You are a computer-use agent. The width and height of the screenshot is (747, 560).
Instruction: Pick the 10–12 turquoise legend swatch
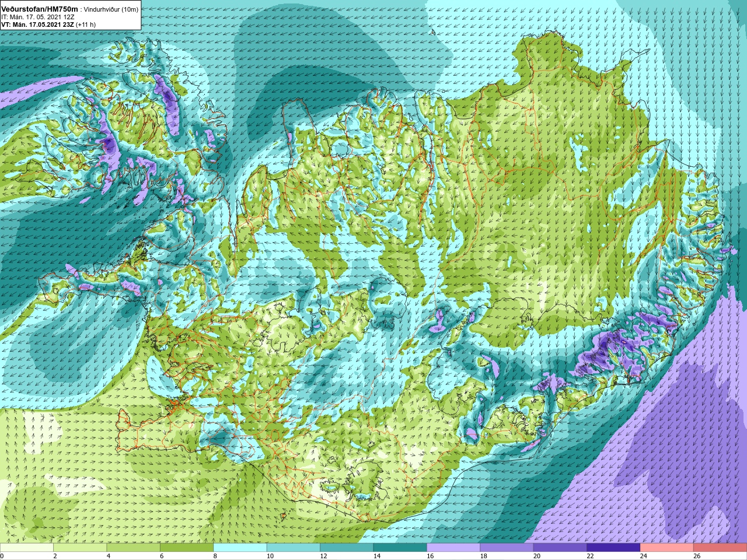[294, 548]
